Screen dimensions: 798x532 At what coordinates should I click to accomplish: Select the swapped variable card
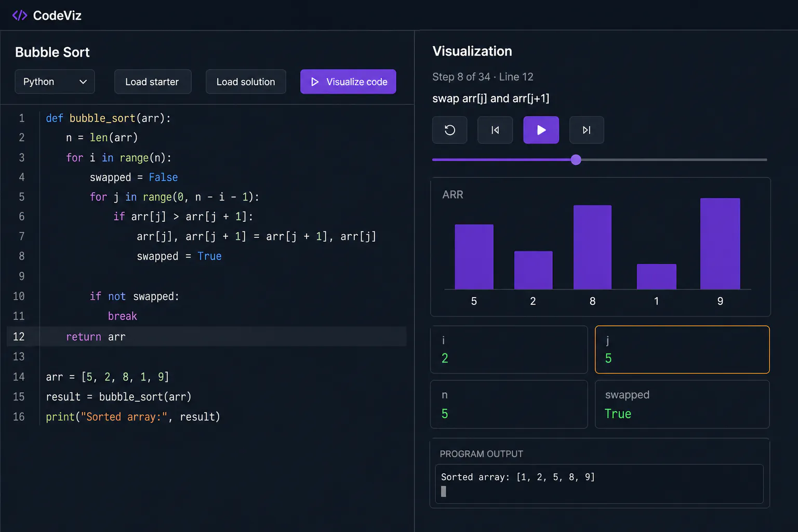(682, 404)
